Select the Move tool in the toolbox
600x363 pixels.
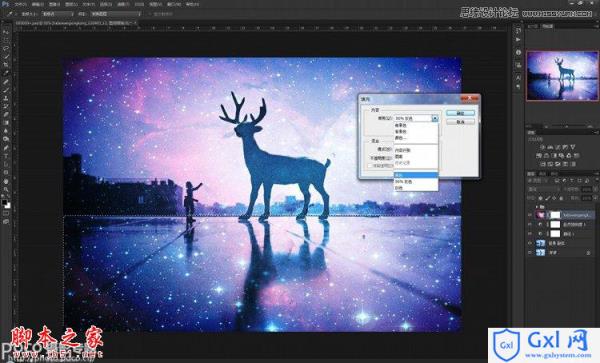[x=6, y=32]
